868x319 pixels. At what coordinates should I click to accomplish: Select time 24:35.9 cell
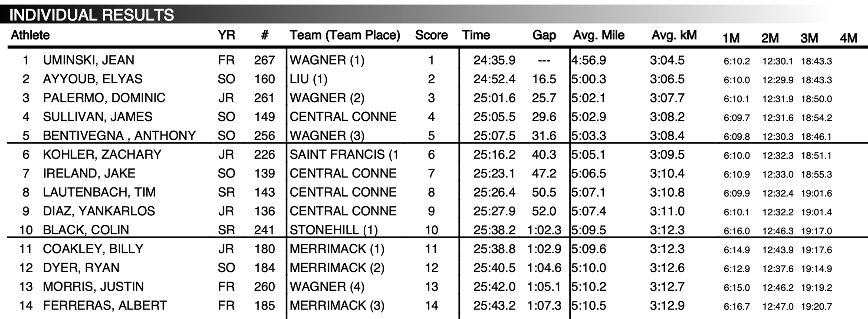point(494,60)
